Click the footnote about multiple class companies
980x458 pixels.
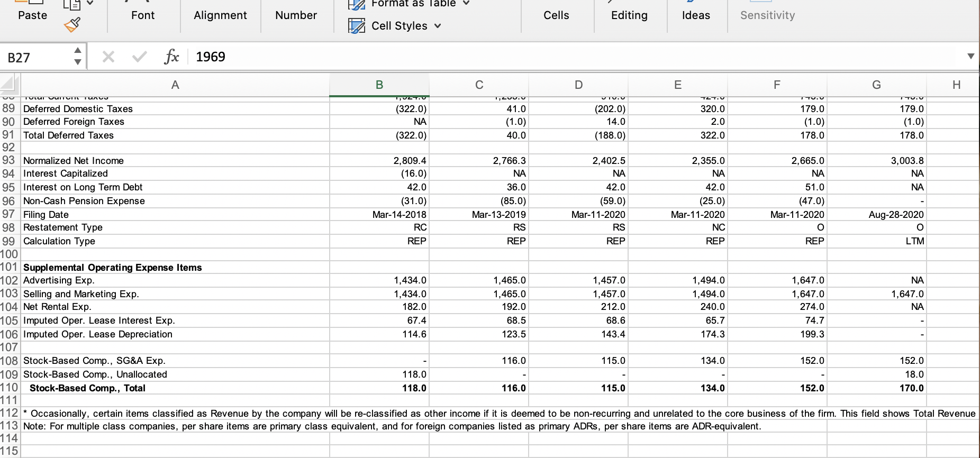click(x=392, y=426)
